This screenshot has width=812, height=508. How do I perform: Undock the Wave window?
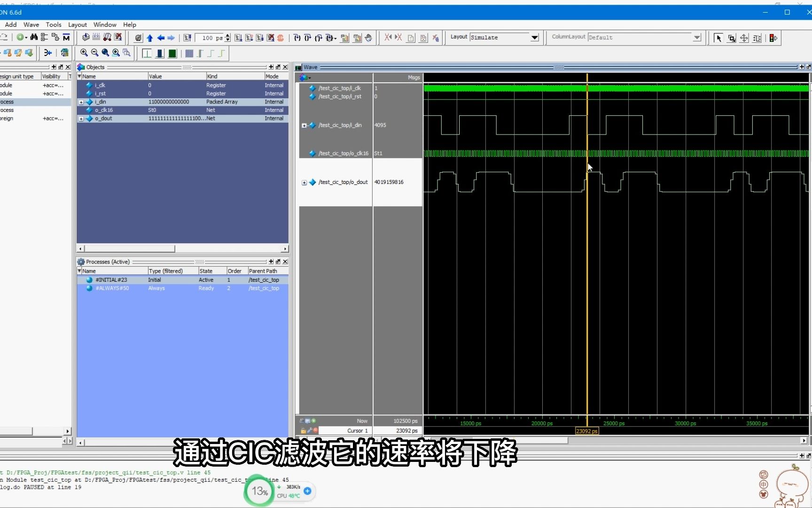point(808,67)
